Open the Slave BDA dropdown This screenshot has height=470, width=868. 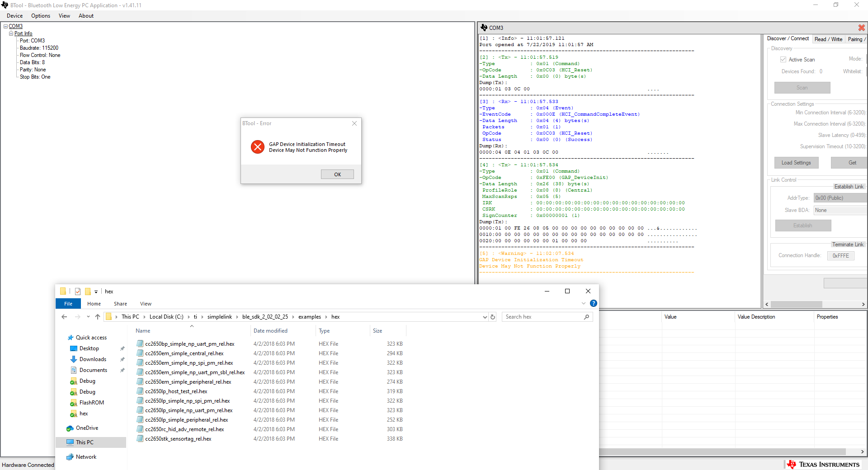(x=840, y=210)
